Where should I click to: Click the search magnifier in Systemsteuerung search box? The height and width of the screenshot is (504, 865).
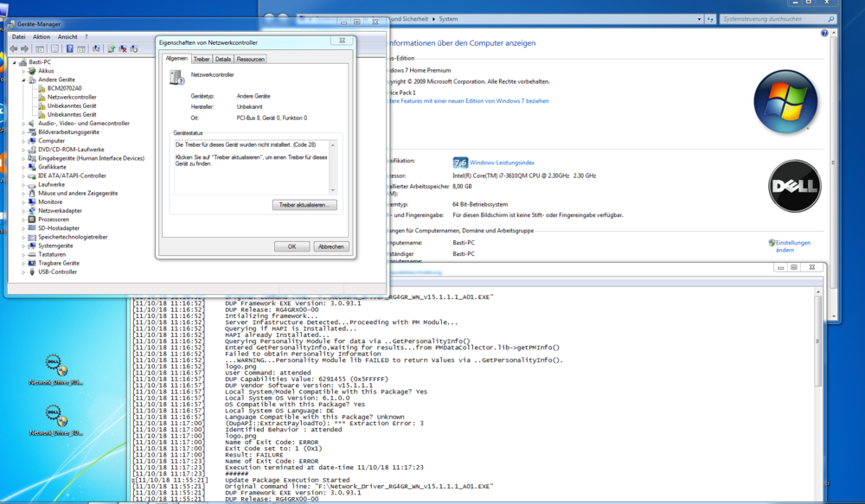pos(830,18)
